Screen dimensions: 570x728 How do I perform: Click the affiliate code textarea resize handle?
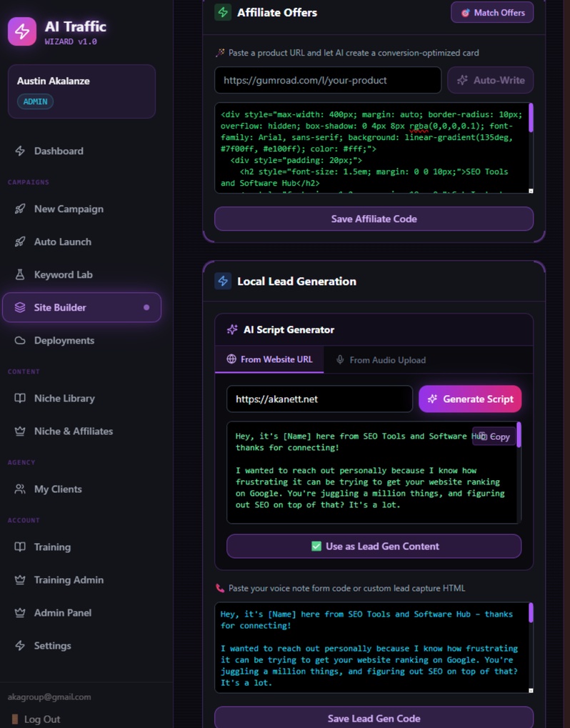[x=531, y=191]
